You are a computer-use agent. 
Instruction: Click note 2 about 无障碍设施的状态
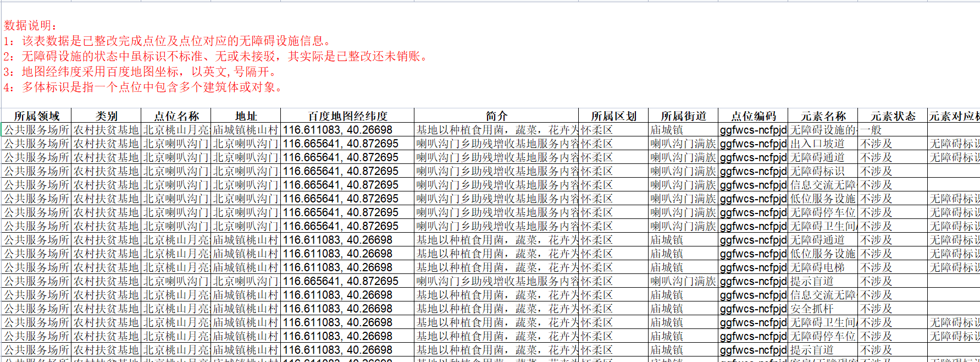[x=216, y=56]
